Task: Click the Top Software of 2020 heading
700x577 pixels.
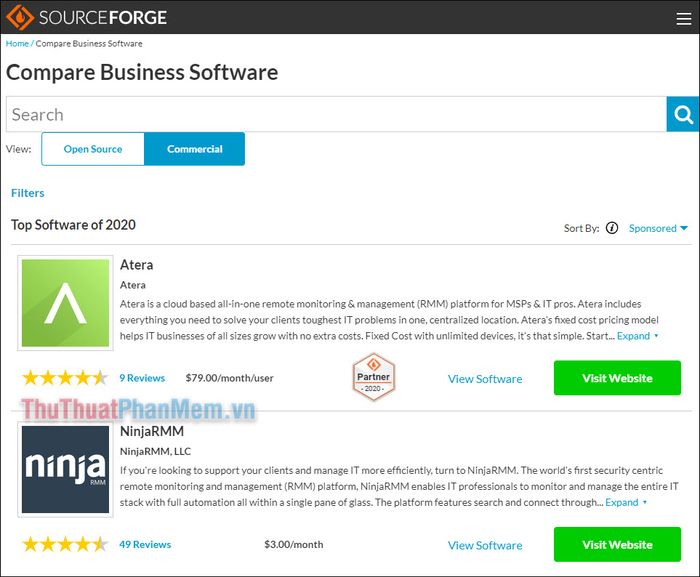Action: coord(73,225)
